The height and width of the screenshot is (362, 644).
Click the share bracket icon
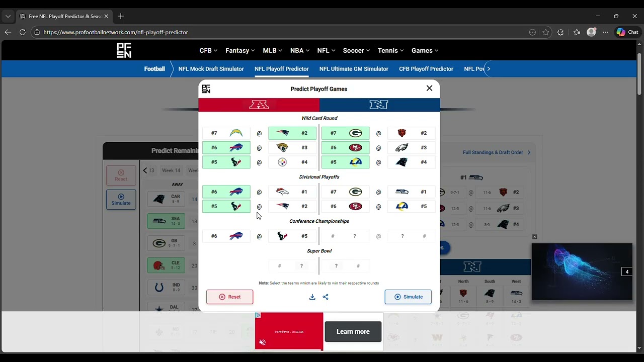tap(326, 297)
